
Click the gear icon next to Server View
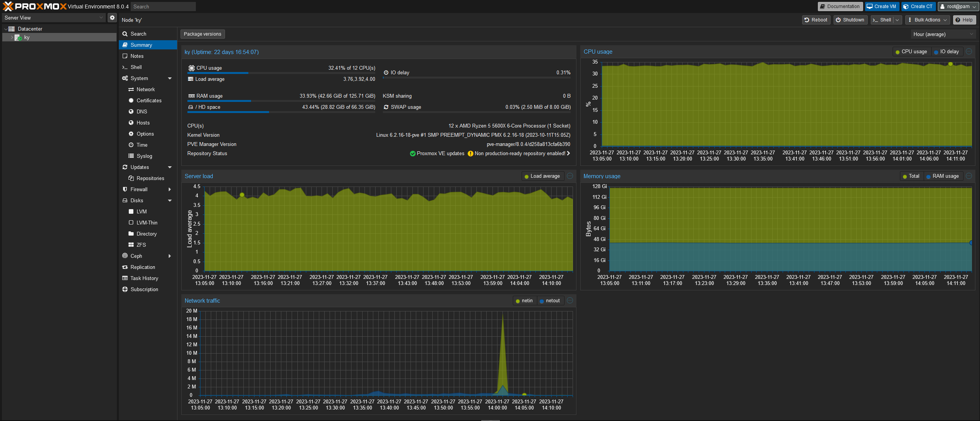point(112,18)
